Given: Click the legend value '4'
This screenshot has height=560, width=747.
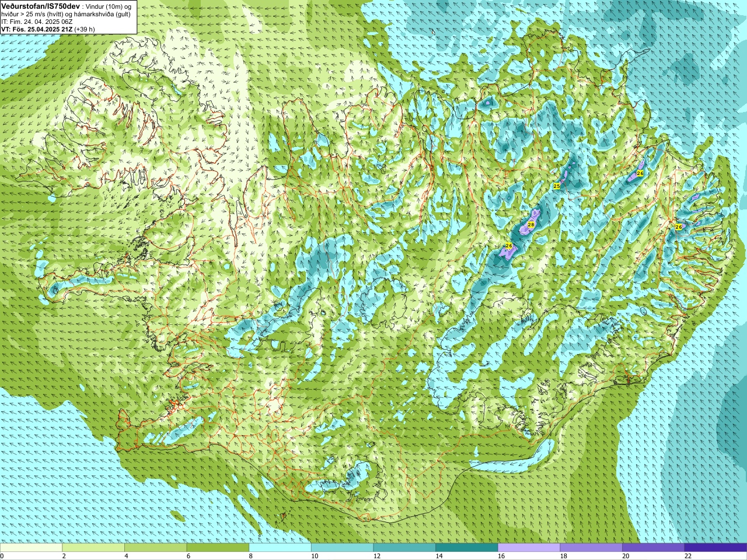Looking at the screenshot, I should (126, 556).
